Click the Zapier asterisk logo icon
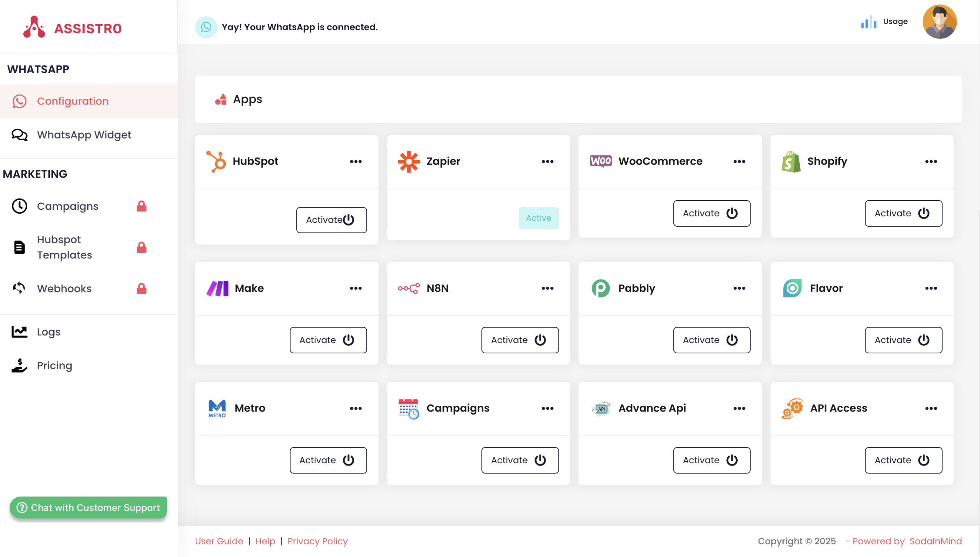The width and height of the screenshot is (980, 557). pos(408,161)
